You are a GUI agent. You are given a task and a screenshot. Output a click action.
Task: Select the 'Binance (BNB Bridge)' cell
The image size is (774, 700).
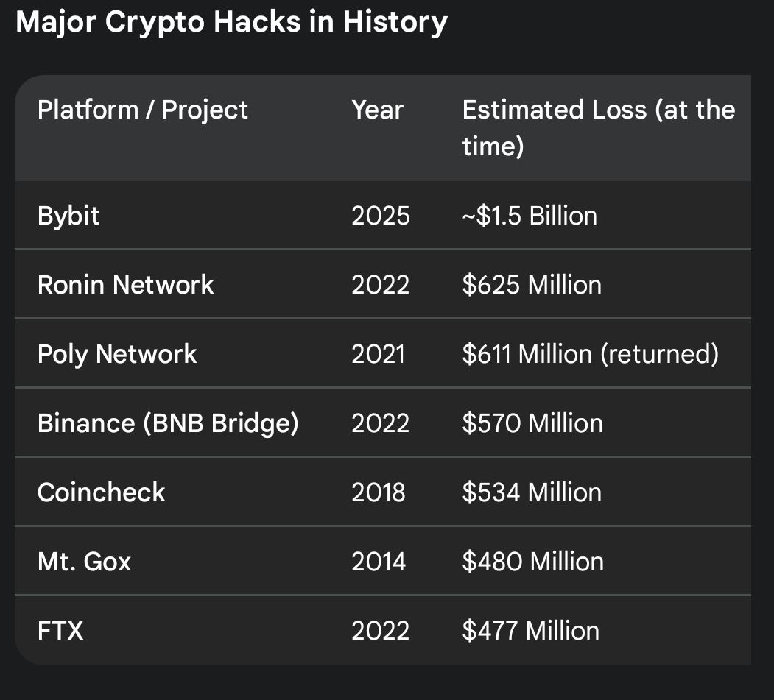(168, 424)
